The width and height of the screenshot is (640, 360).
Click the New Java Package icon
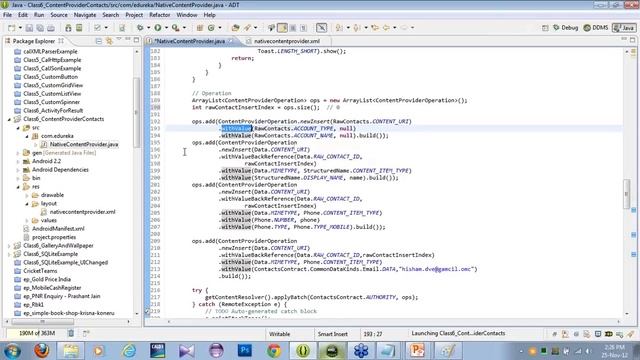coord(200,28)
